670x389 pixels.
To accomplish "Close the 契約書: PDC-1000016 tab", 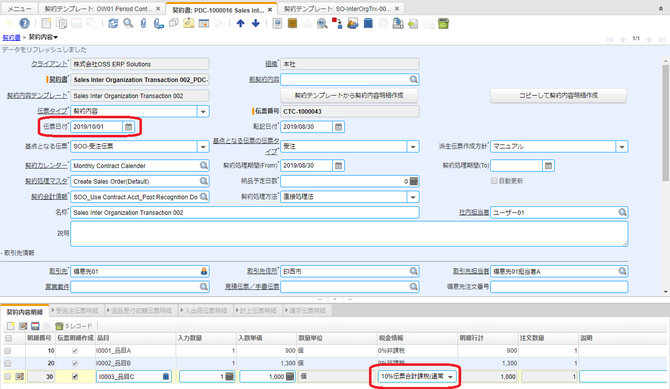I will coord(270,9).
